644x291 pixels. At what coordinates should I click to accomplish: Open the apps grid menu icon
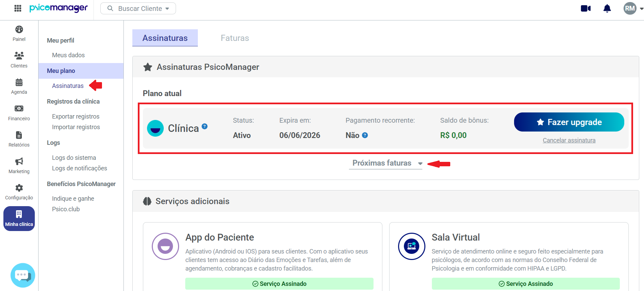point(18,9)
